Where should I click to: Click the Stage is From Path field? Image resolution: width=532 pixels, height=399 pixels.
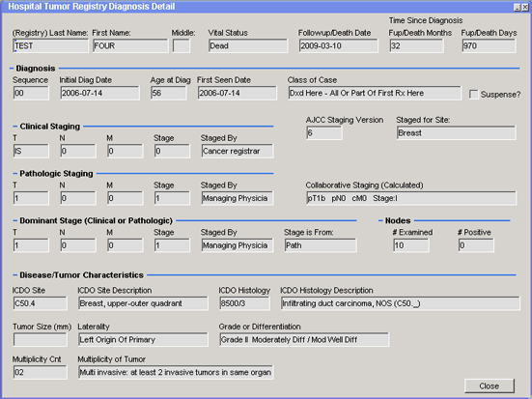click(321, 245)
